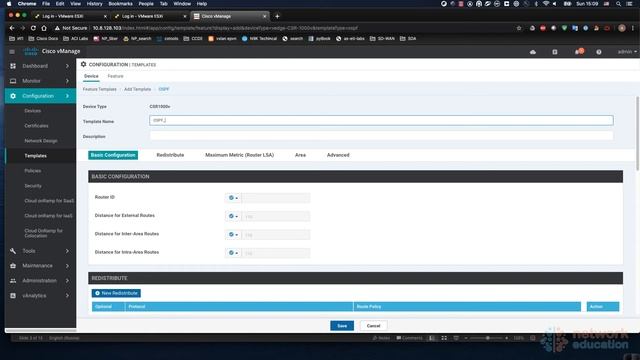Open Distance for External Routes scope dropdown
640x360 pixels.
pos(233,216)
